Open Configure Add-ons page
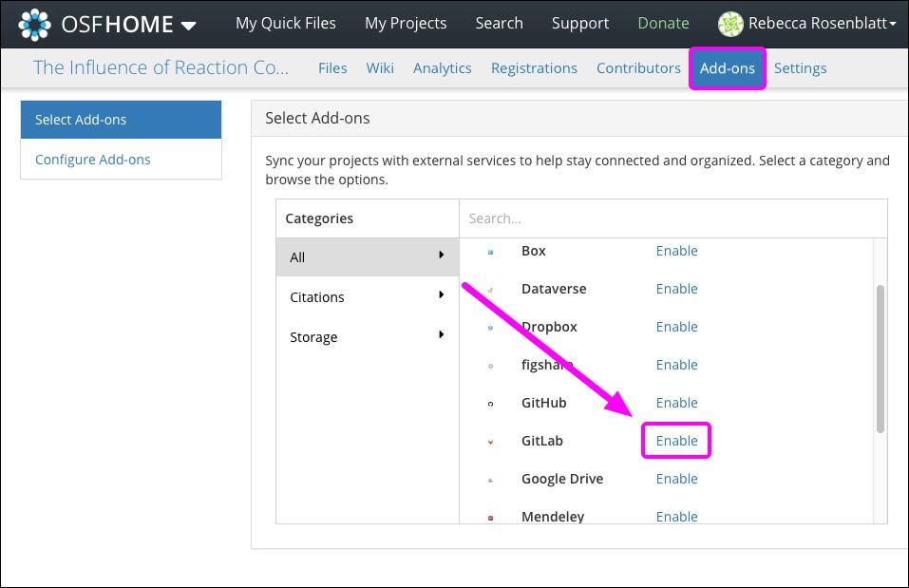Screen dimensions: 909x588 [x=92, y=159]
